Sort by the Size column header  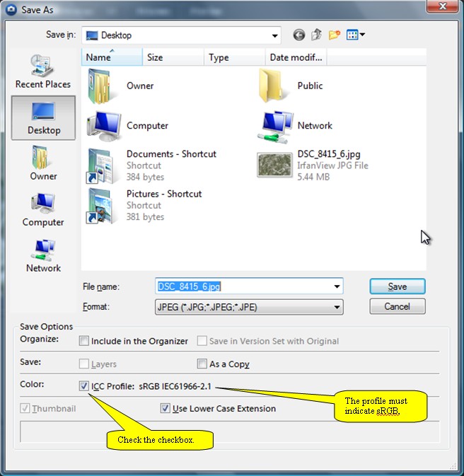coord(173,57)
